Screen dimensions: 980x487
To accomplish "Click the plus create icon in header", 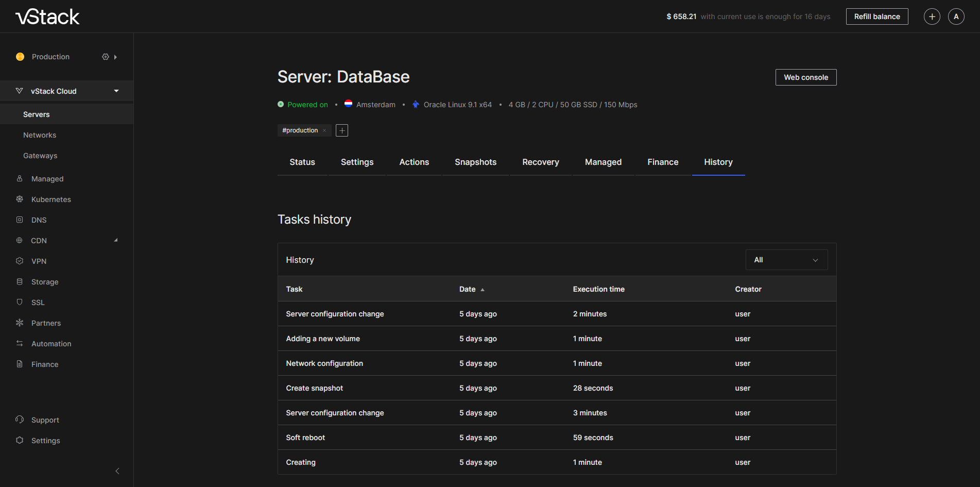I will pos(932,16).
